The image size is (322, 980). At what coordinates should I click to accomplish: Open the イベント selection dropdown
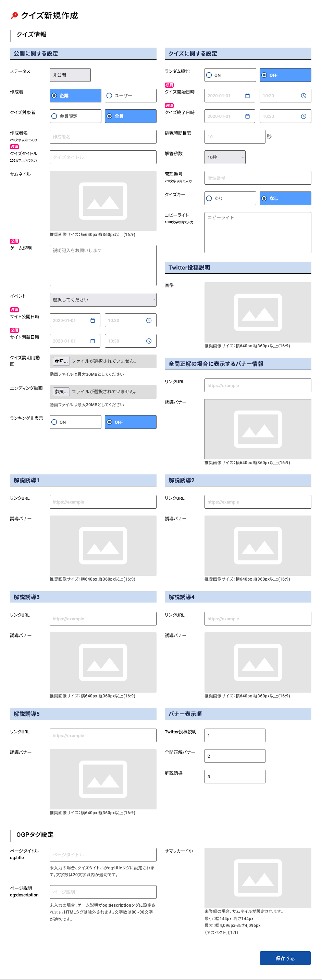coord(103,300)
